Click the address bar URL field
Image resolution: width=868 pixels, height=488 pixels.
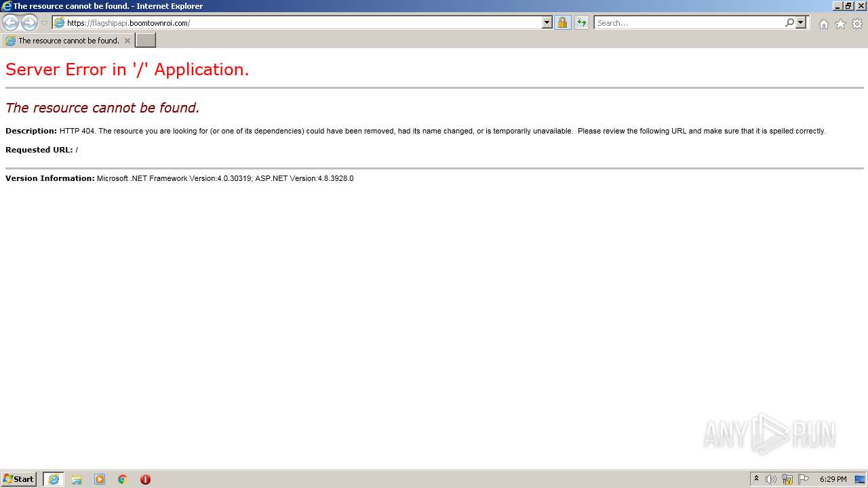point(297,23)
